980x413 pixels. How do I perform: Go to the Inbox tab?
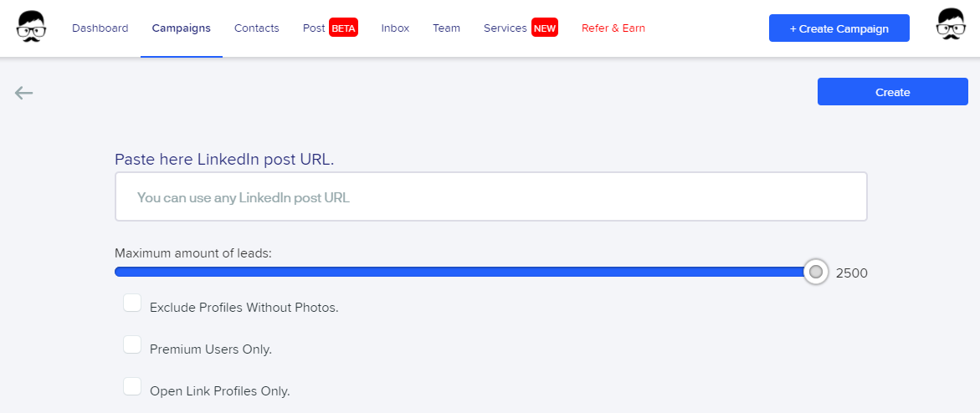tap(395, 28)
